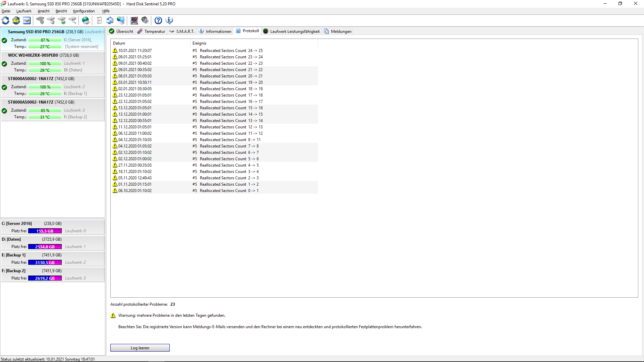
Task: Click the blue refresh arrows toolbar icon
Action: point(6,20)
